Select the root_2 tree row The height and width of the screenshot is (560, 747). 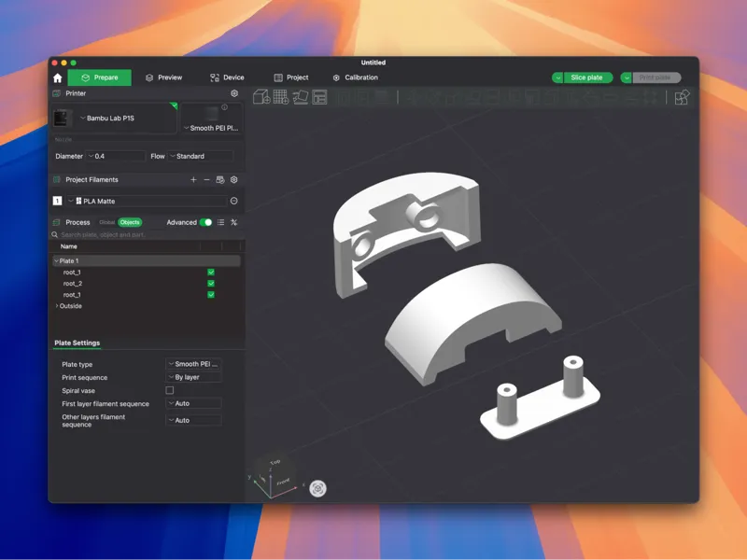point(147,284)
